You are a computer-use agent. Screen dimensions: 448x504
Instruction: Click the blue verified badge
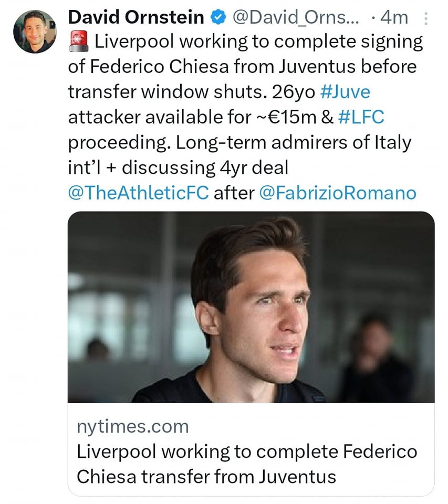(217, 18)
